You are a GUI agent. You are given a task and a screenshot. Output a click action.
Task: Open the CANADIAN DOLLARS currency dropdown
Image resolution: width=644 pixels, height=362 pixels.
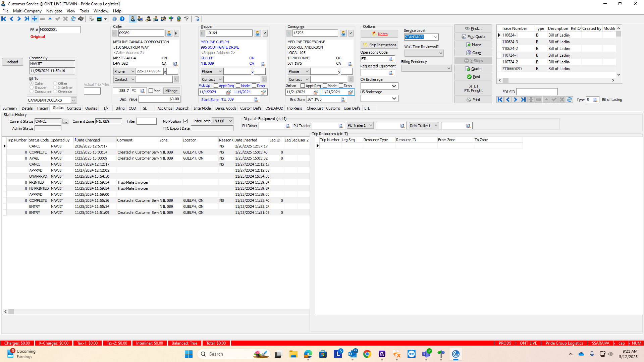pyautogui.click(x=73, y=100)
